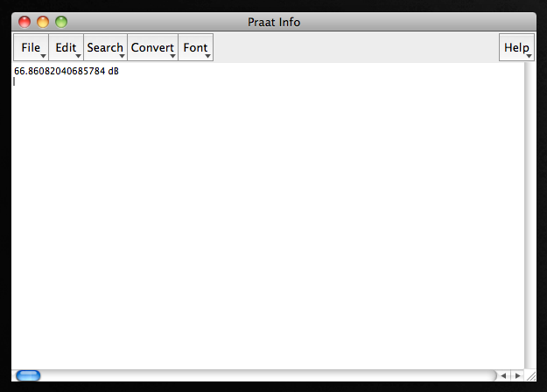The height and width of the screenshot is (392, 547).
Task: Open the Edit menu
Action: click(x=66, y=47)
